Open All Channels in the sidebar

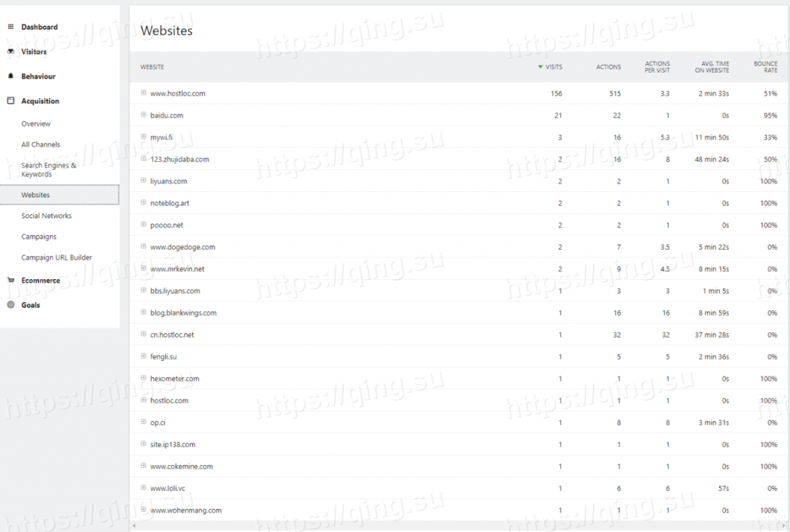[41, 145]
